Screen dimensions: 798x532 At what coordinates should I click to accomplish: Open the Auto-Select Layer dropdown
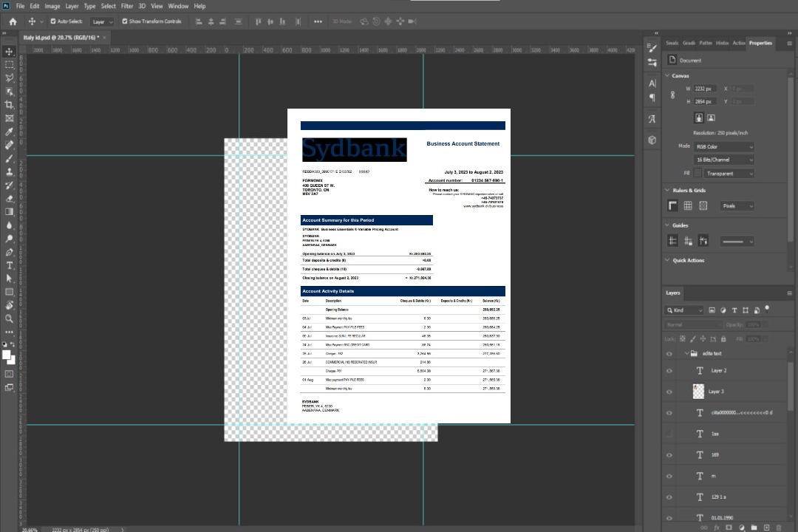102,21
